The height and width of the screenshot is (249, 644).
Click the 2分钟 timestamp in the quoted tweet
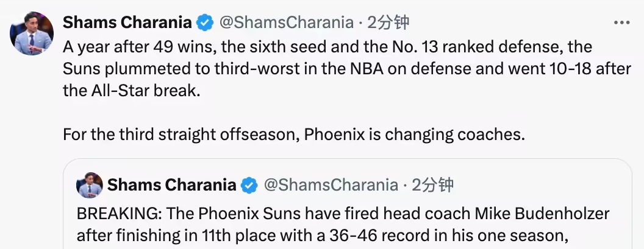[432, 184]
